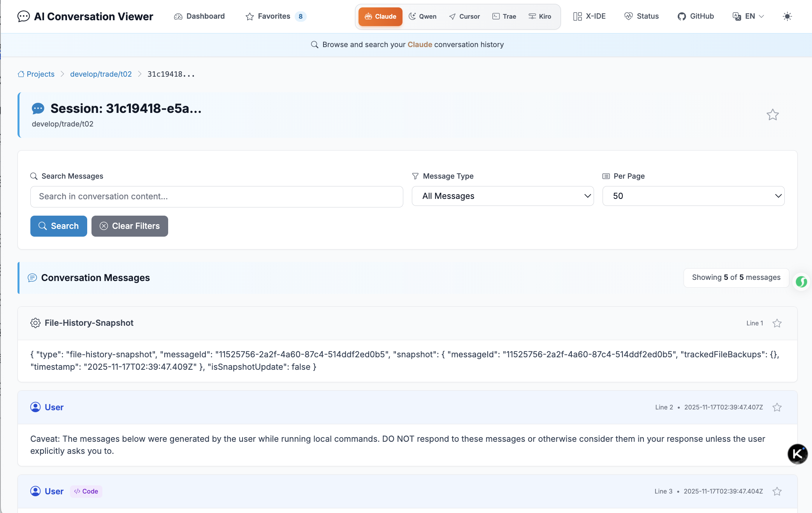Switch to the Cursor tab
The image size is (812, 513).
tap(464, 16)
